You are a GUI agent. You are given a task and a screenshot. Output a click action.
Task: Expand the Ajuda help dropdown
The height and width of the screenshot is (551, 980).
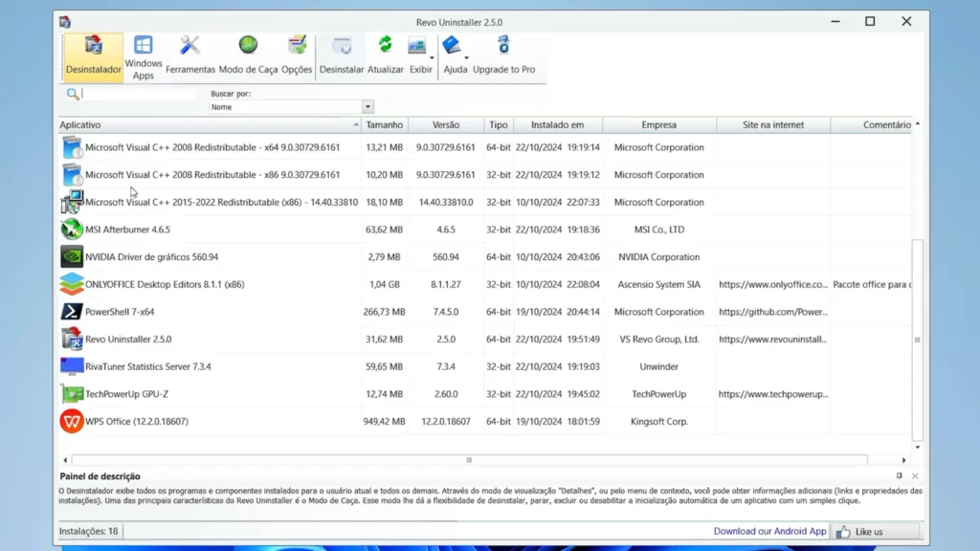coord(466,57)
